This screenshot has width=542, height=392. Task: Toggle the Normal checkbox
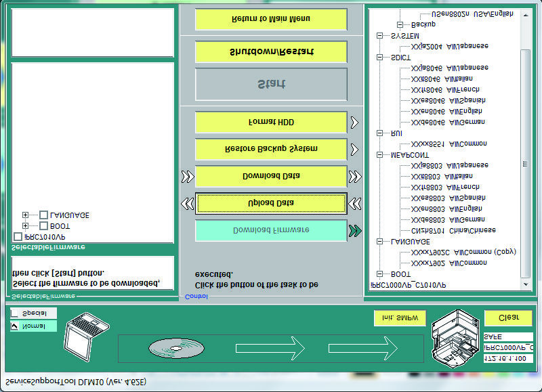(x=14, y=326)
